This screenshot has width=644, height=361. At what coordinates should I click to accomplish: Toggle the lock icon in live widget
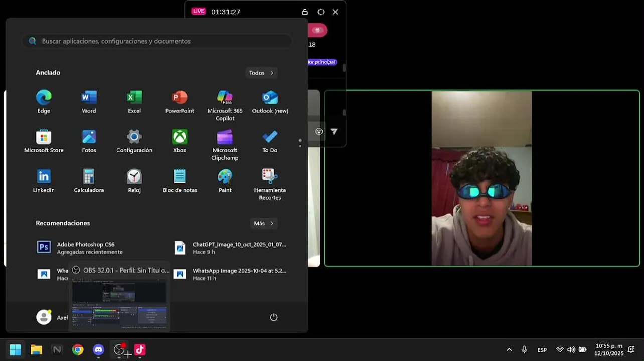[305, 12]
